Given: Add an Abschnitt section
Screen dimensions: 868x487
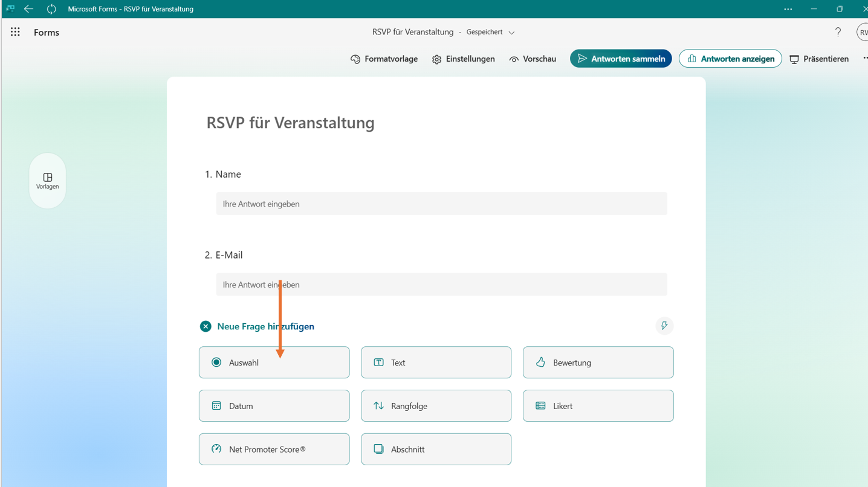Looking at the screenshot, I should [x=436, y=449].
